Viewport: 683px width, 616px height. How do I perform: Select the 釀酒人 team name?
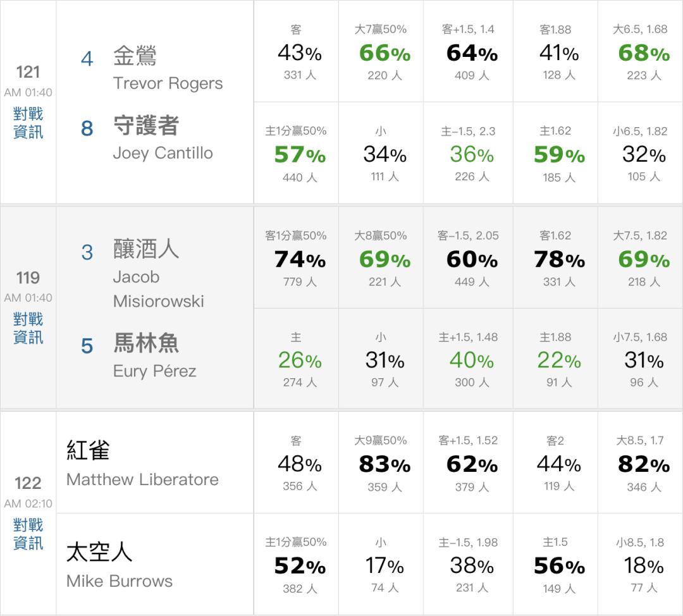click(146, 249)
